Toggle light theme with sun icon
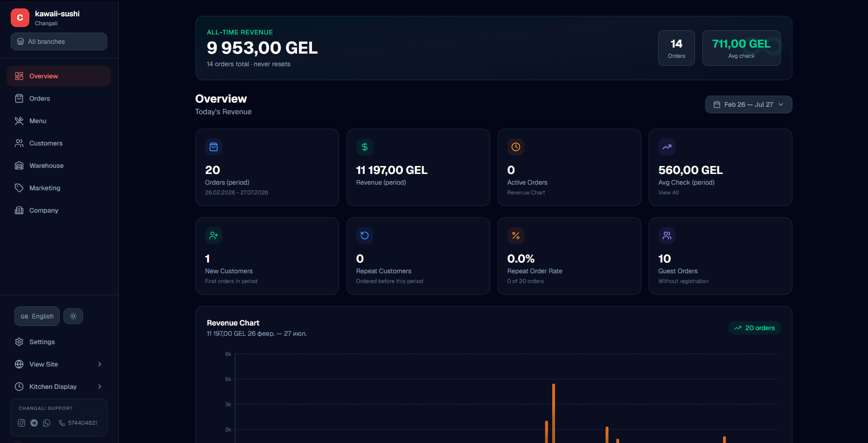The height and width of the screenshot is (443, 868). (73, 316)
